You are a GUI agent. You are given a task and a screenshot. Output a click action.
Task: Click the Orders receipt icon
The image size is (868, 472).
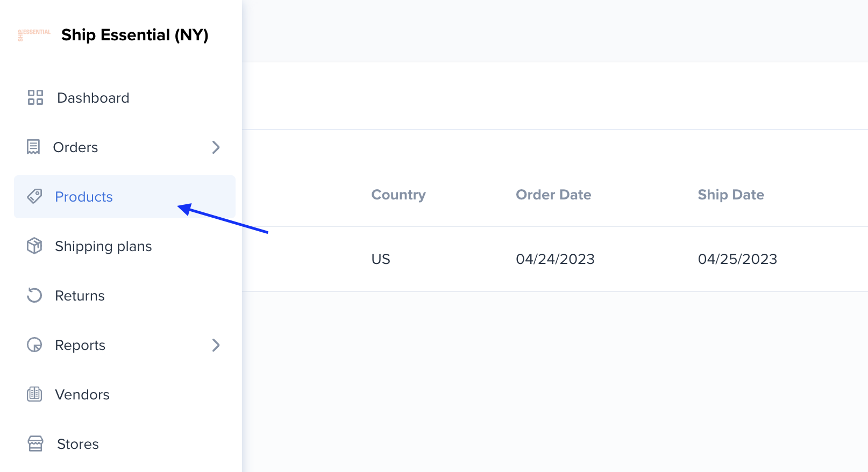click(x=33, y=147)
